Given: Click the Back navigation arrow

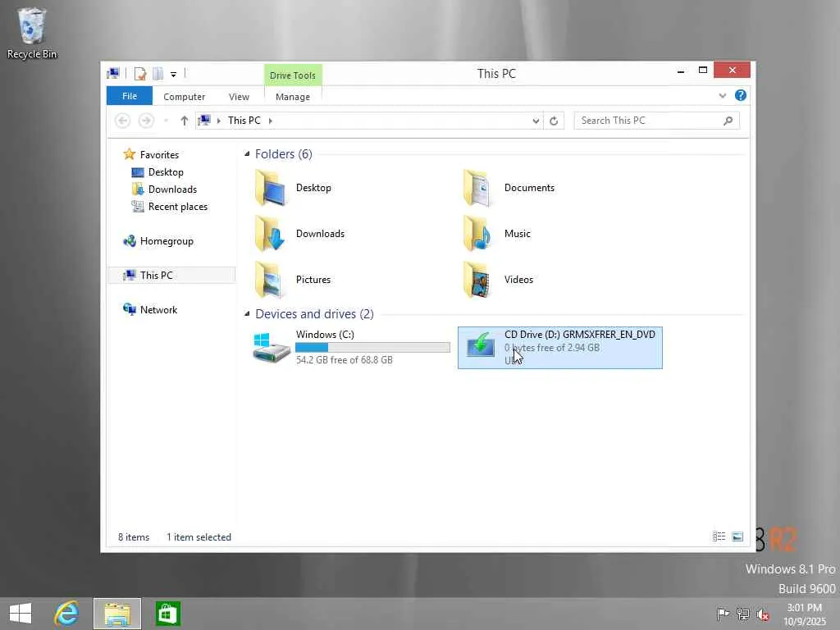Looking at the screenshot, I should pyautogui.click(x=123, y=121).
